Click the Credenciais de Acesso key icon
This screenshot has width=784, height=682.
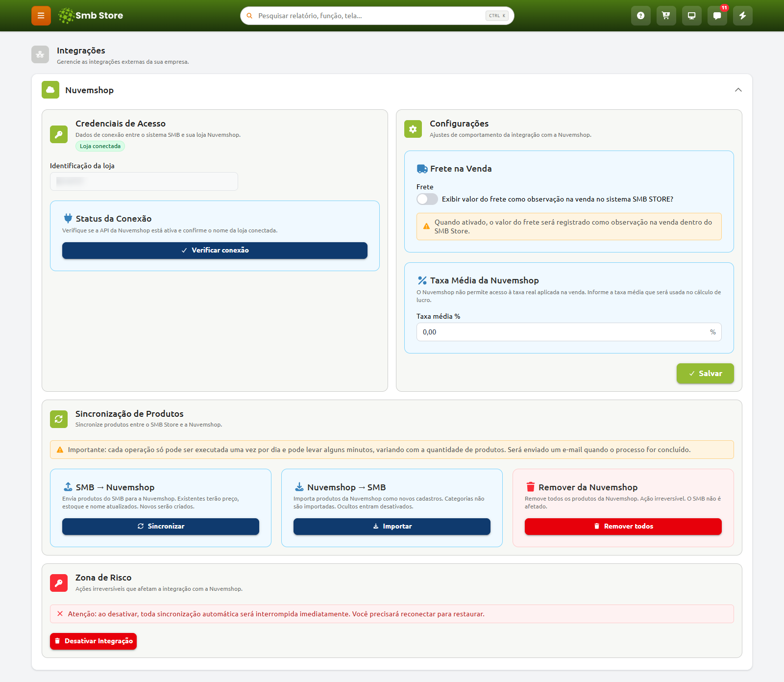(59, 134)
